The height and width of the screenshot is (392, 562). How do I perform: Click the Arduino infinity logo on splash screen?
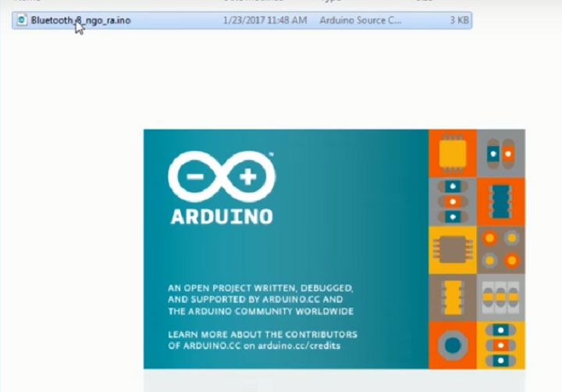click(x=222, y=176)
